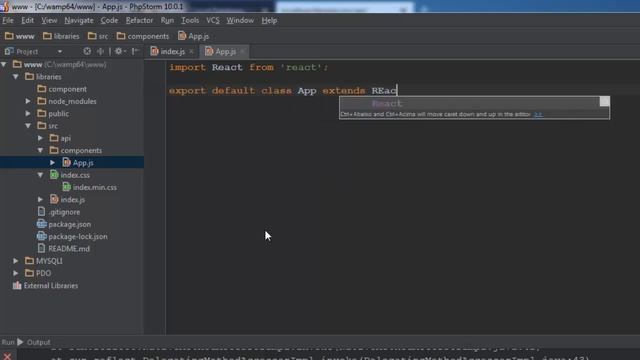Image resolution: width=640 pixels, height=360 pixels.
Task: Select the component folder in tree
Action: [x=62, y=89]
